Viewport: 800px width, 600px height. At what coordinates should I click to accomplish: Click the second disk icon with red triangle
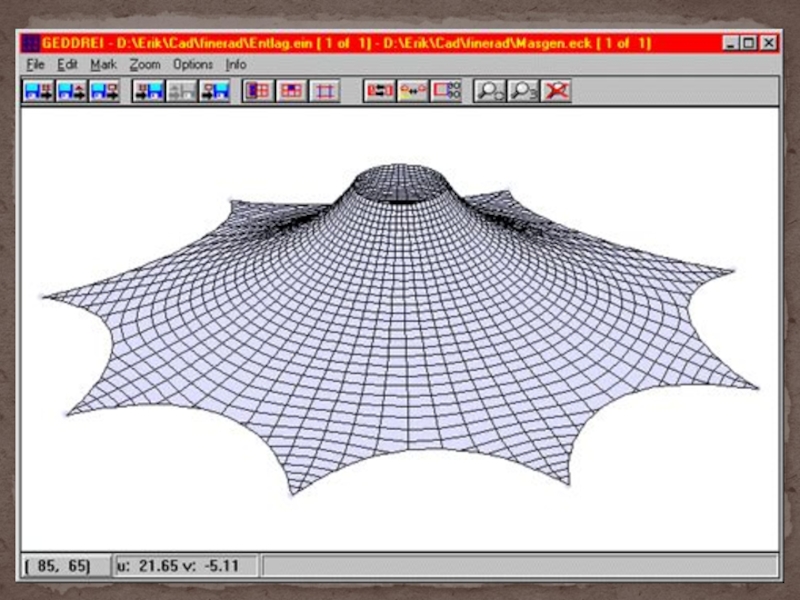(71, 91)
